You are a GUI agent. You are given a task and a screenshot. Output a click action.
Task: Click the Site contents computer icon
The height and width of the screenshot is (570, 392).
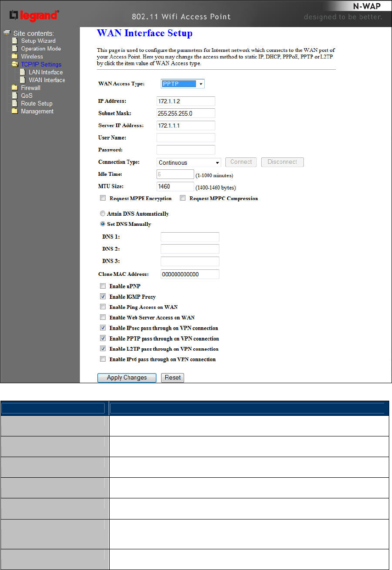click(x=7, y=33)
